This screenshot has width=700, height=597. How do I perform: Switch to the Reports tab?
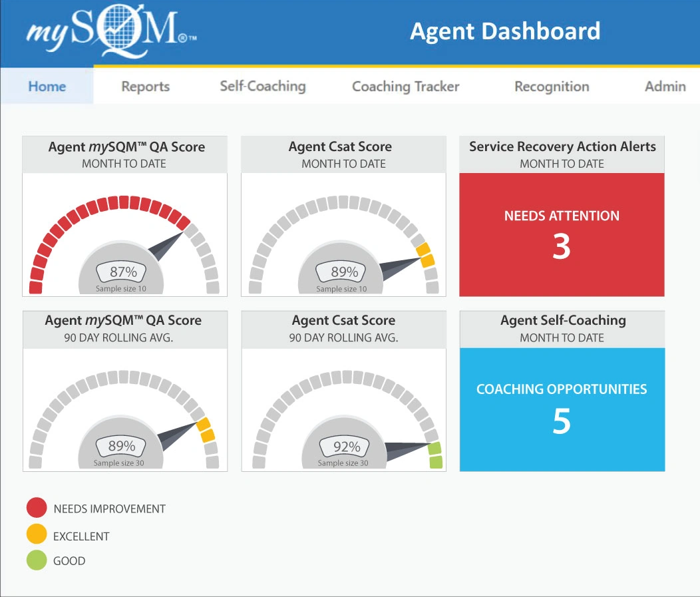point(145,86)
